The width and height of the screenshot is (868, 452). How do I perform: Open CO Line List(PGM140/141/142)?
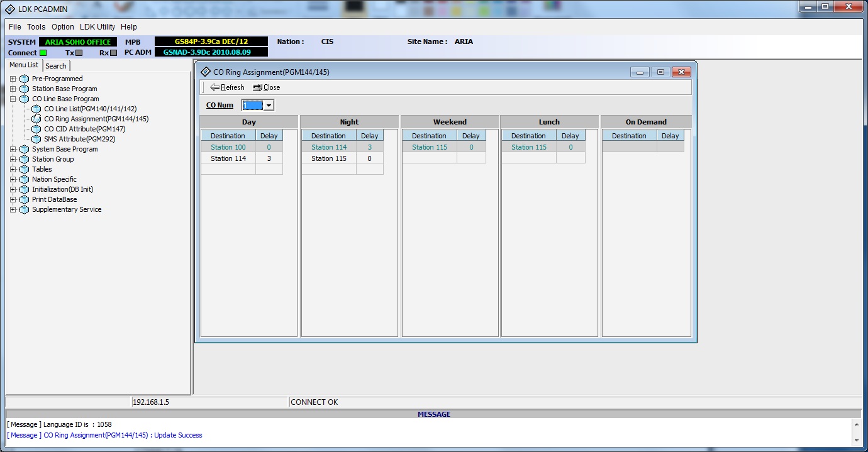click(90, 109)
